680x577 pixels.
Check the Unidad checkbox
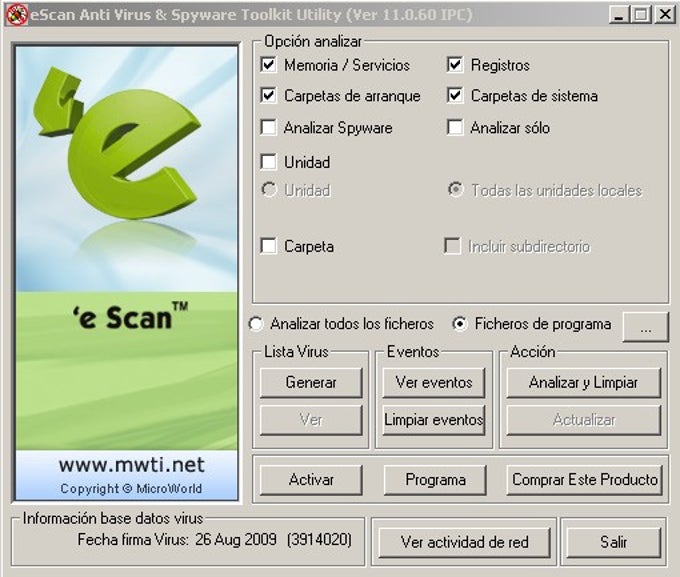click(x=268, y=162)
